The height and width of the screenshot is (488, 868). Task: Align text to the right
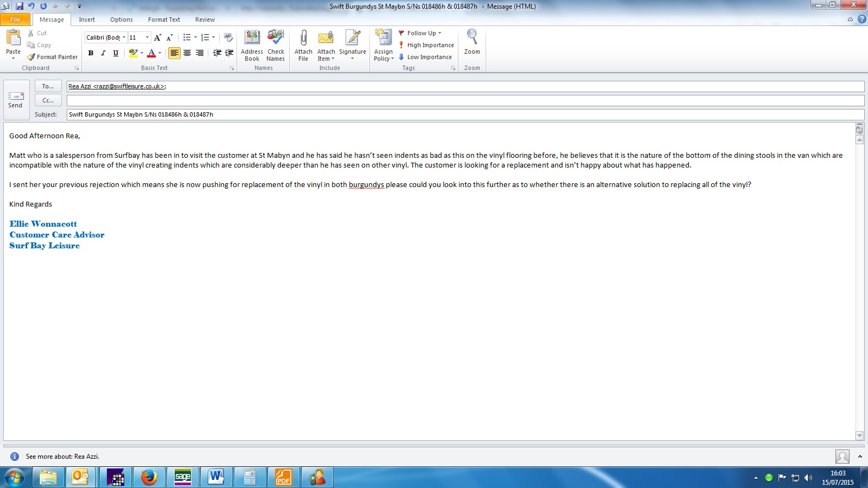pos(200,53)
